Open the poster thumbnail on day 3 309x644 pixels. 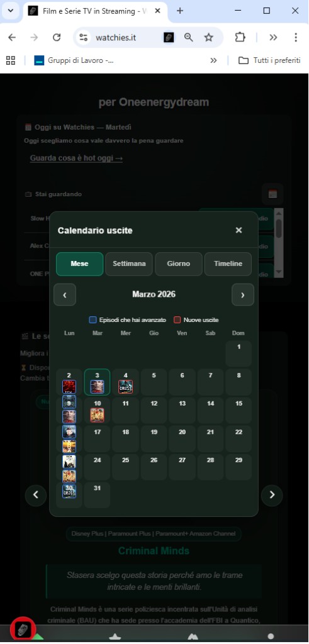coord(97,387)
